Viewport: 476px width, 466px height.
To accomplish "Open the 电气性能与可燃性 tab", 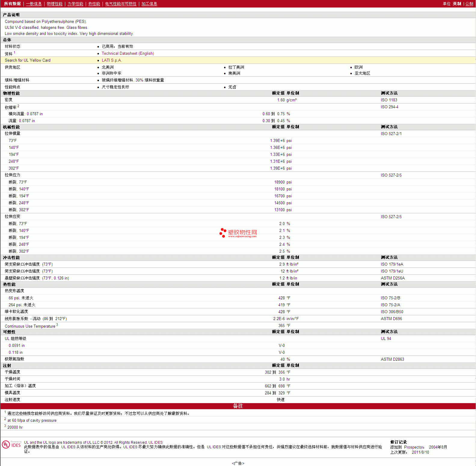I will [x=121, y=4].
